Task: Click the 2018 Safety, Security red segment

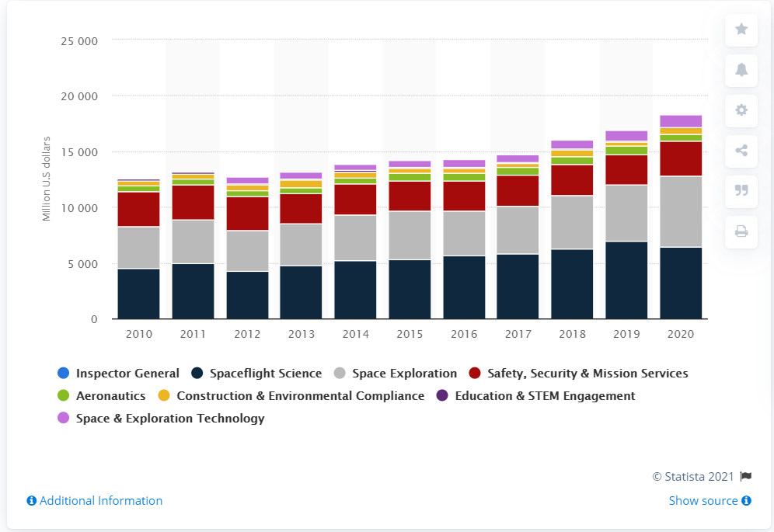Action: click(x=572, y=181)
